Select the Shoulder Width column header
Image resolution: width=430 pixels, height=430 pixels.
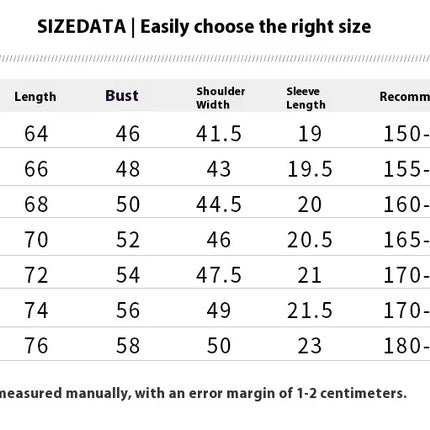[221, 98]
